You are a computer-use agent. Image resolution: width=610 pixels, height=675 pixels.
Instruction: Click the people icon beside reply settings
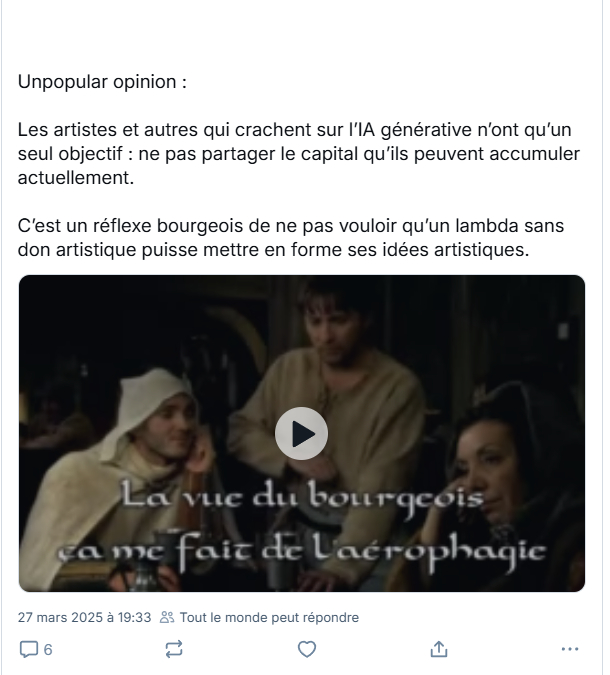click(167, 617)
